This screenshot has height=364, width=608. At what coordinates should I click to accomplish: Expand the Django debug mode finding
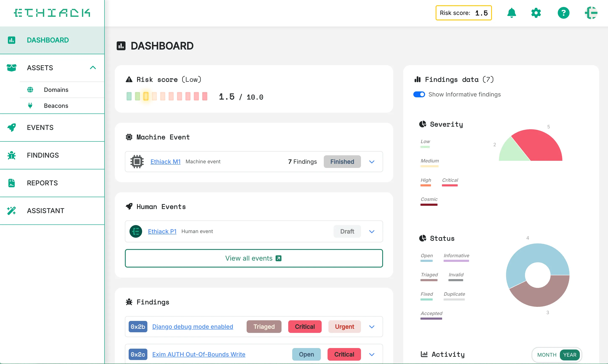[x=372, y=326]
